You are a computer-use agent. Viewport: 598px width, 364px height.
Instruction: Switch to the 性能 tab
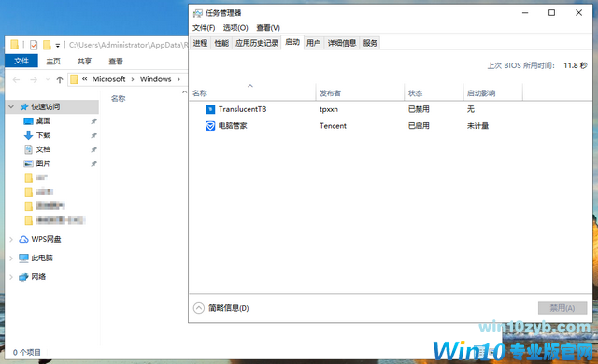pyautogui.click(x=221, y=43)
